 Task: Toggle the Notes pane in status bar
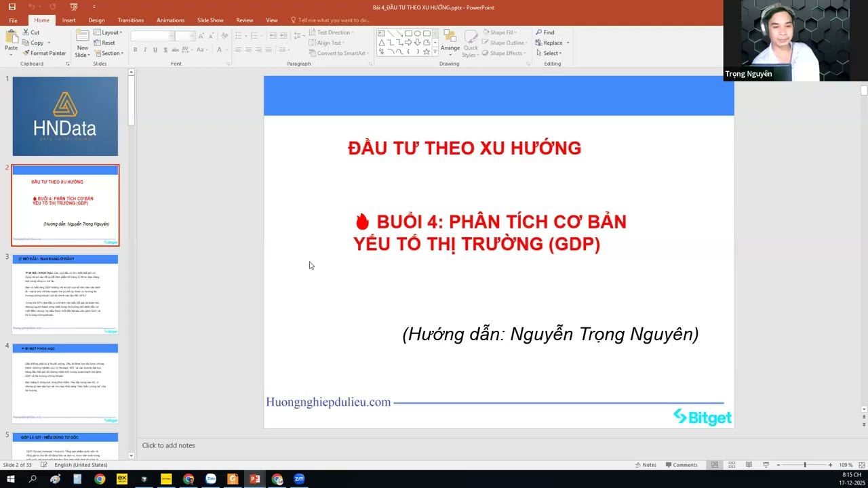pyautogui.click(x=645, y=465)
